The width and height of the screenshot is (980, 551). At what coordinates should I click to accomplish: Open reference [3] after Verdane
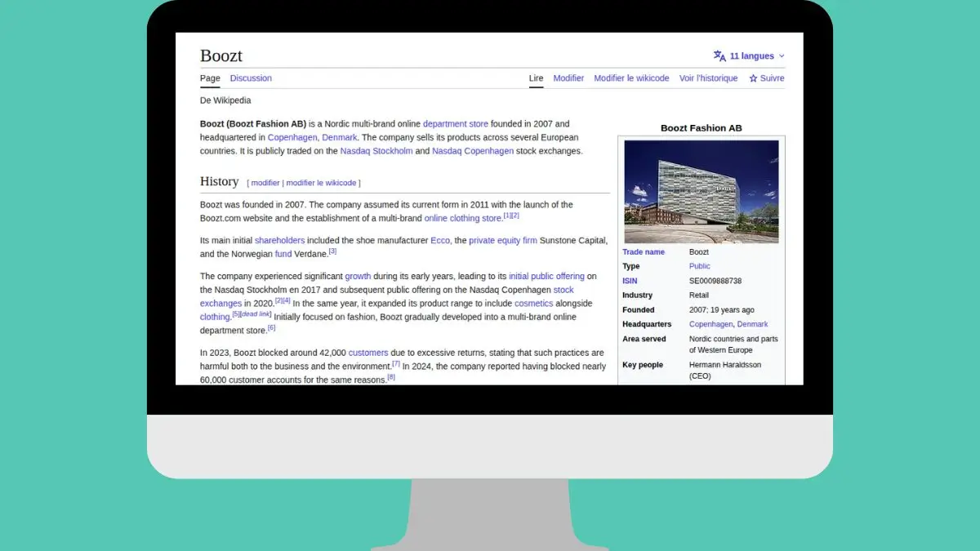click(332, 251)
